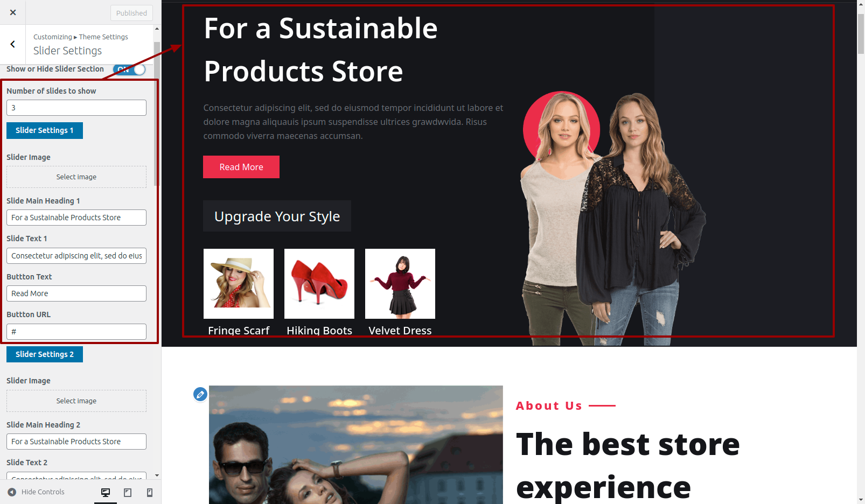Close the Customizer with the X icon
The height and width of the screenshot is (504, 865).
(13, 12)
